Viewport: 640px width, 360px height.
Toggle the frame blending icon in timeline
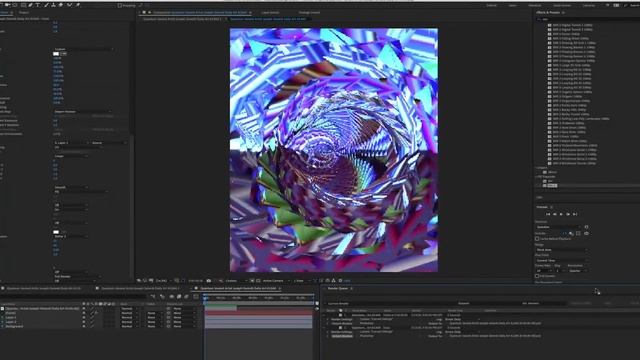click(x=179, y=296)
